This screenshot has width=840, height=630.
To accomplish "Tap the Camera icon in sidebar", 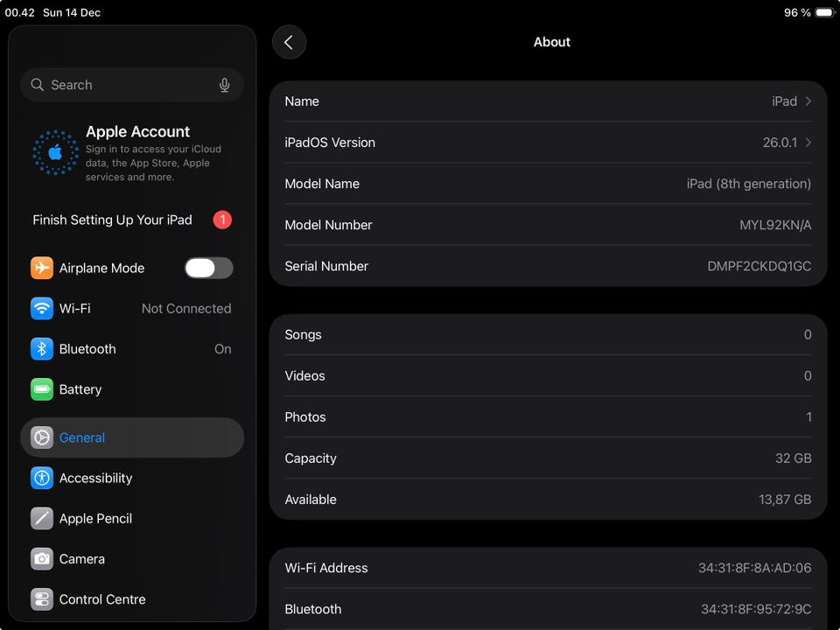I will tap(42, 559).
